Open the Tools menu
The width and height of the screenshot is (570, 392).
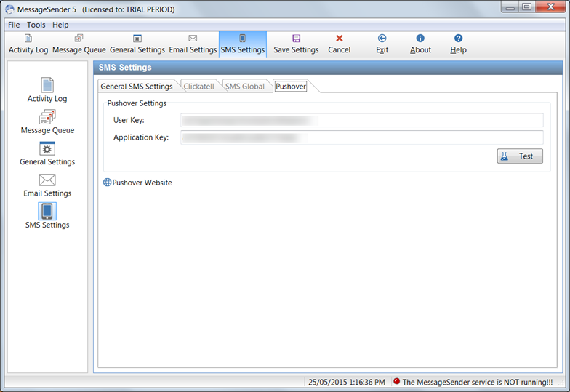coord(36,25)
